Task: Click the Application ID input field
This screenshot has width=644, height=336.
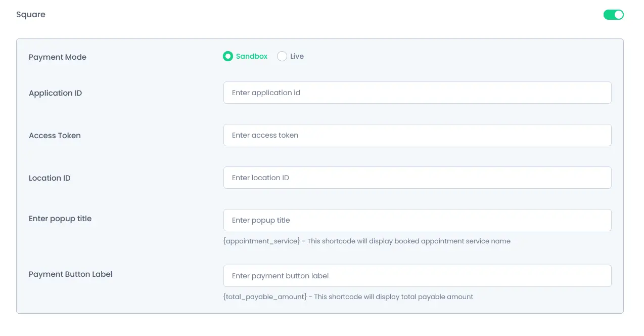Action: coord(418,93)
